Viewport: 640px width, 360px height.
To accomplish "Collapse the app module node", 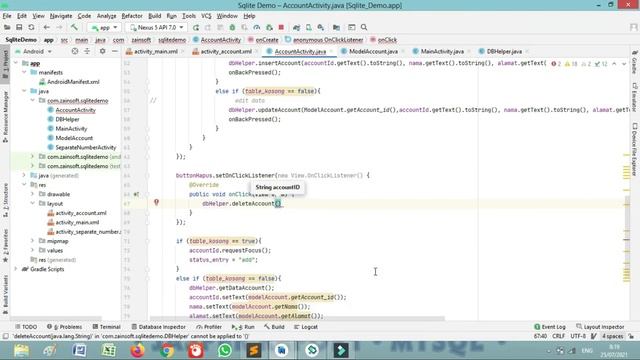I will pos(16,63).
